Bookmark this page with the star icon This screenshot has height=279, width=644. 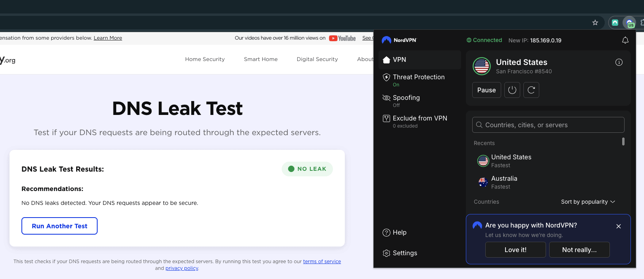click(x=595, y=23)
